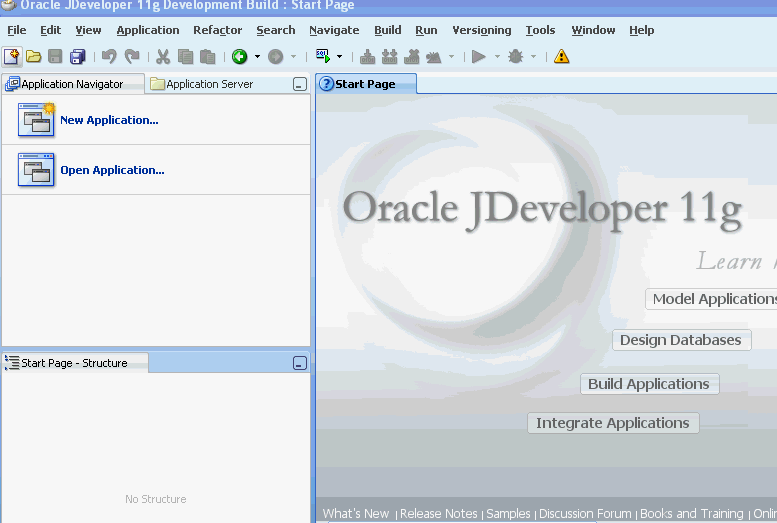Open the Help menu
The image size is (777, 523).
click(x=642, y=30)
